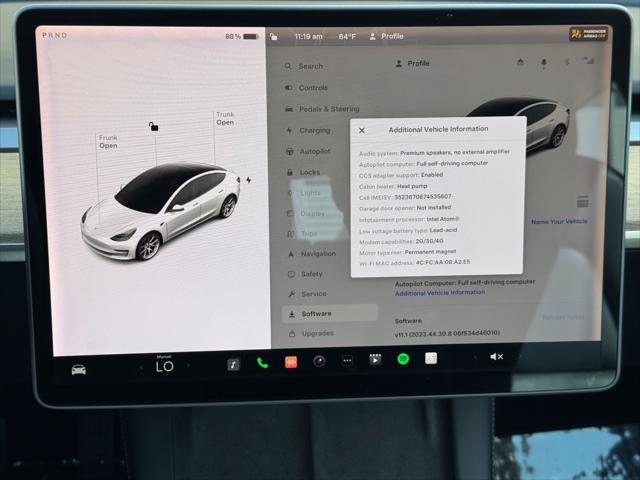Tap the Cell IMEISV number
The image size is (640, 480).
422,197
